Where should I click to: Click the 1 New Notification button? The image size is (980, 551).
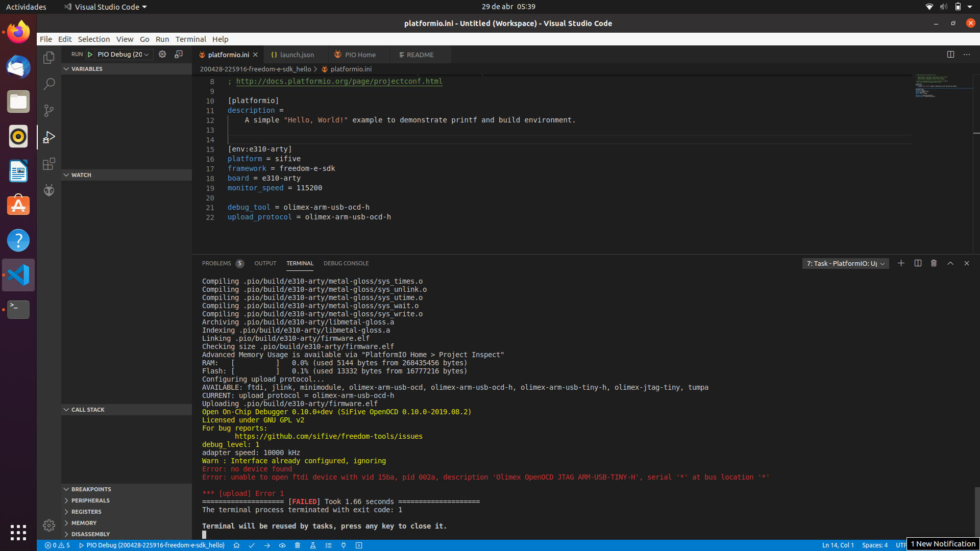pos(943,544)
